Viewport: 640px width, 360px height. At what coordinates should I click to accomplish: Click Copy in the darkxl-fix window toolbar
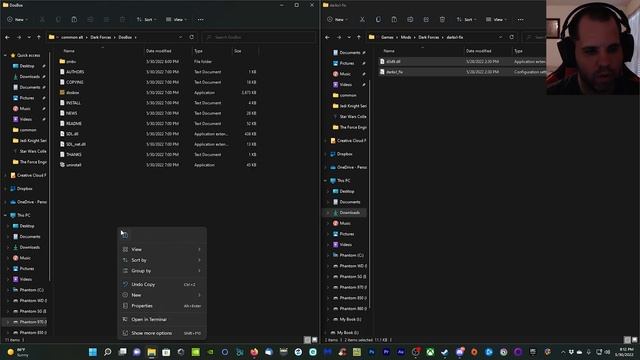tap(378, 20)
